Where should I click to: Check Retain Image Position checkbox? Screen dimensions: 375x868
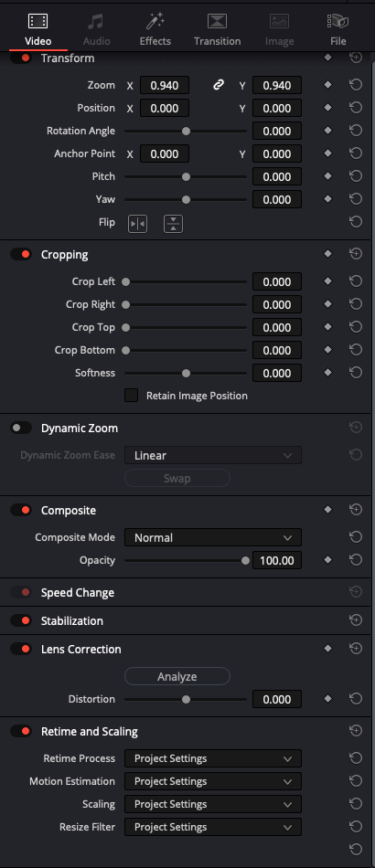(x=132, y=396)
